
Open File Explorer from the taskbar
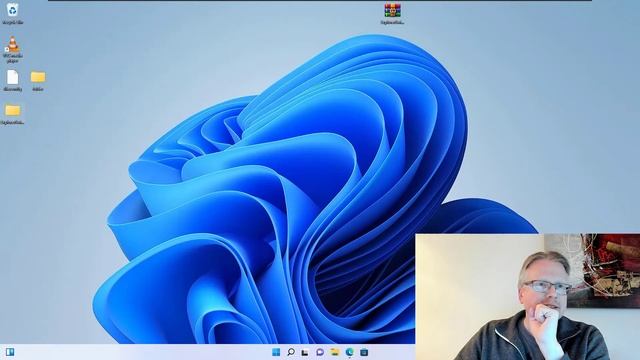point(335,352)
